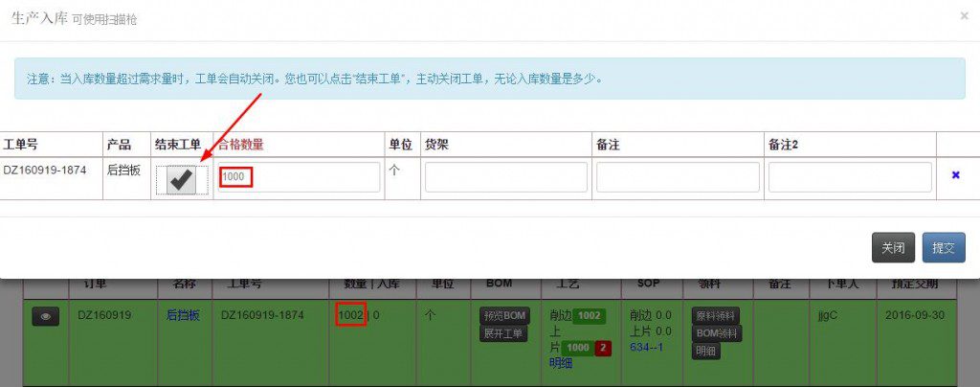Open the 预览BOM button
The image size is (980, 387).
point(503,315)
